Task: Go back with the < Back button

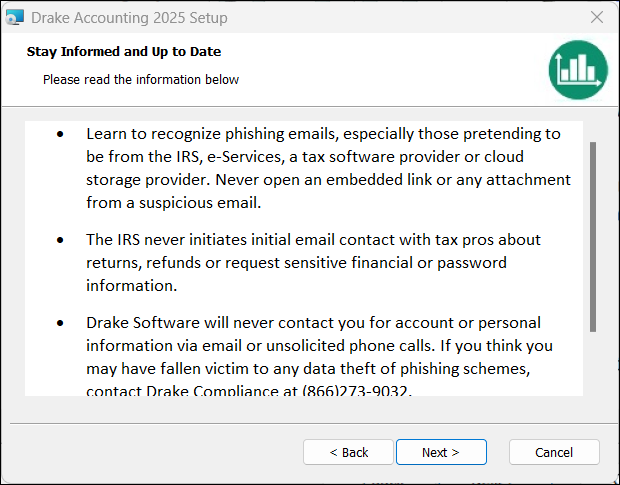Action: (x=348, y=452)
